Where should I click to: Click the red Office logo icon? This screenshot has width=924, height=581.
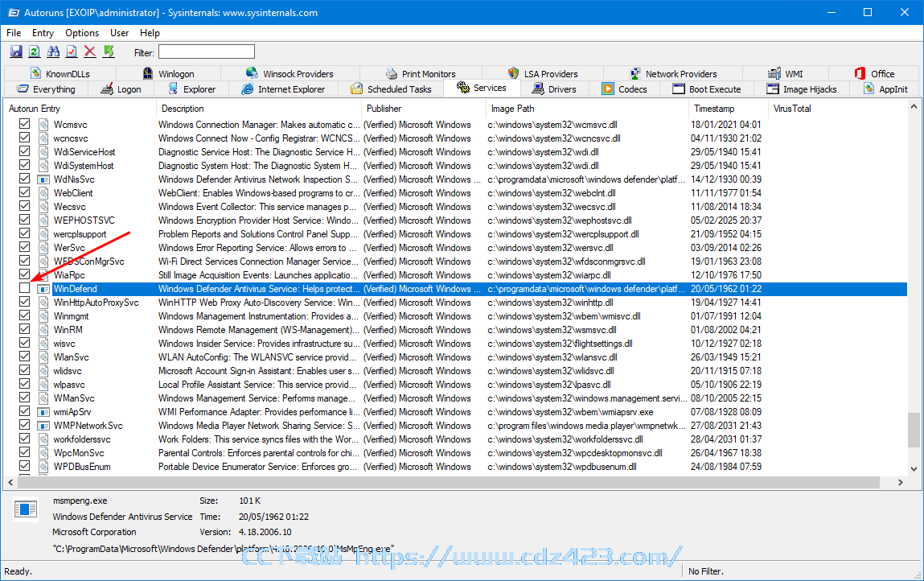[860, 73]
